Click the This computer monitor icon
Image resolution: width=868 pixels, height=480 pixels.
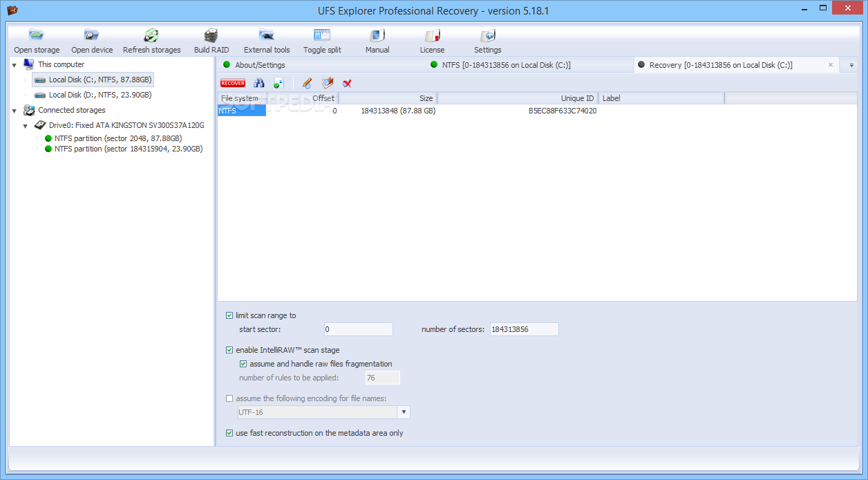click(x=28, y=64)
